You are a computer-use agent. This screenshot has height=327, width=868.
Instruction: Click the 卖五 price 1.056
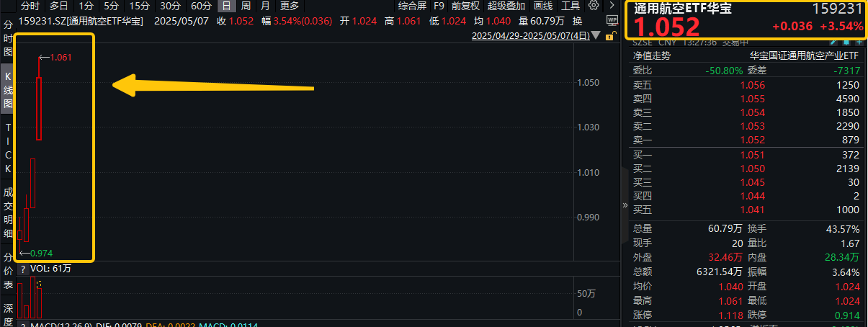(752, 85)
